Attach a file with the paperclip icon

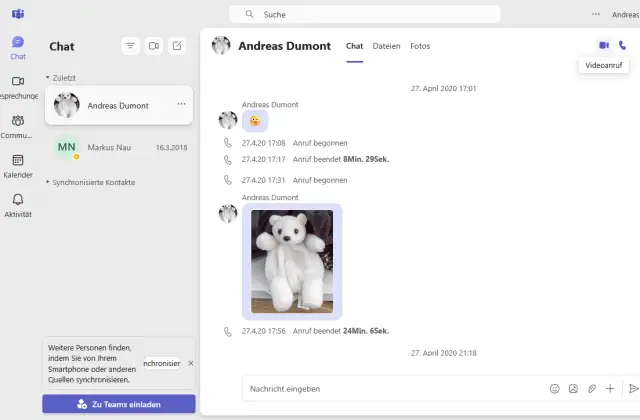point(592,389)
